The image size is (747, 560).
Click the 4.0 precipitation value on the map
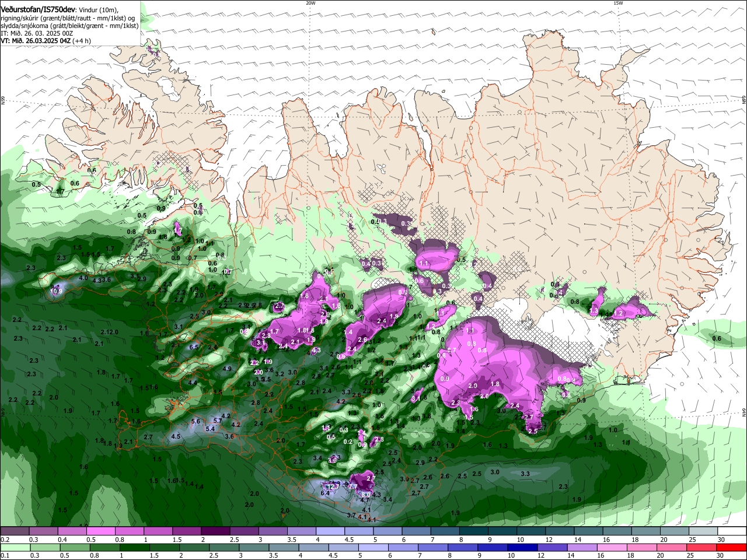83,278
